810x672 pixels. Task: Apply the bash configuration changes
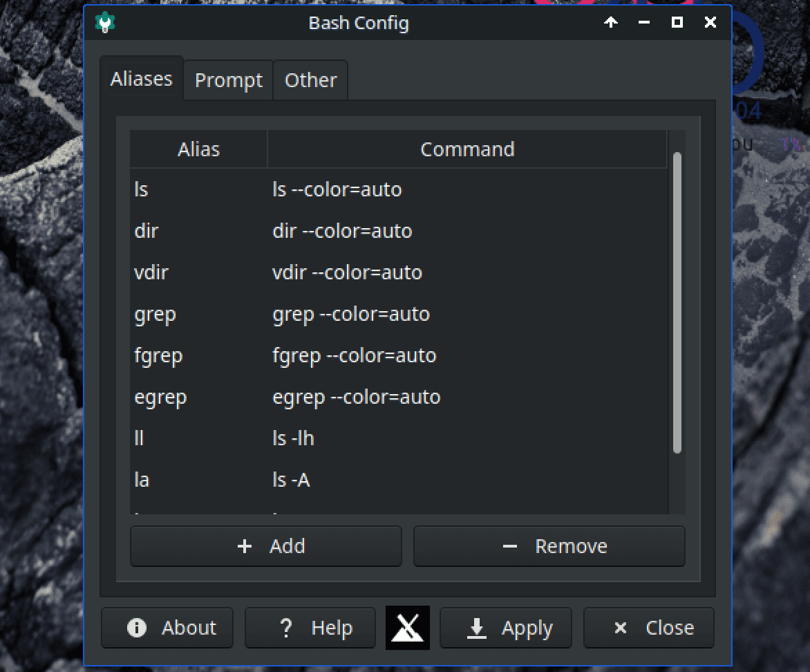point(506,628)
